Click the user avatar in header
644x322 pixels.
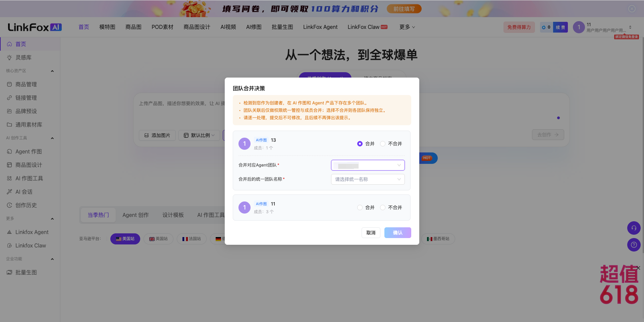point(579,27)
